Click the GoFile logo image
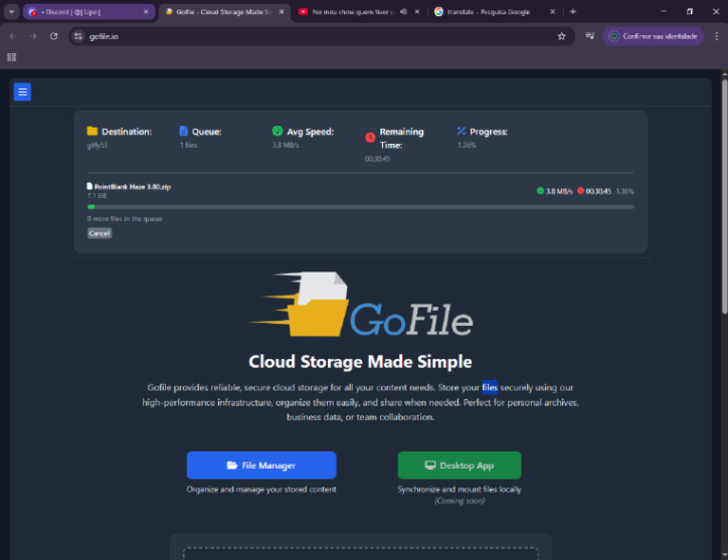The height and width of the screenshot is (560, 728). tap(361, 305)
